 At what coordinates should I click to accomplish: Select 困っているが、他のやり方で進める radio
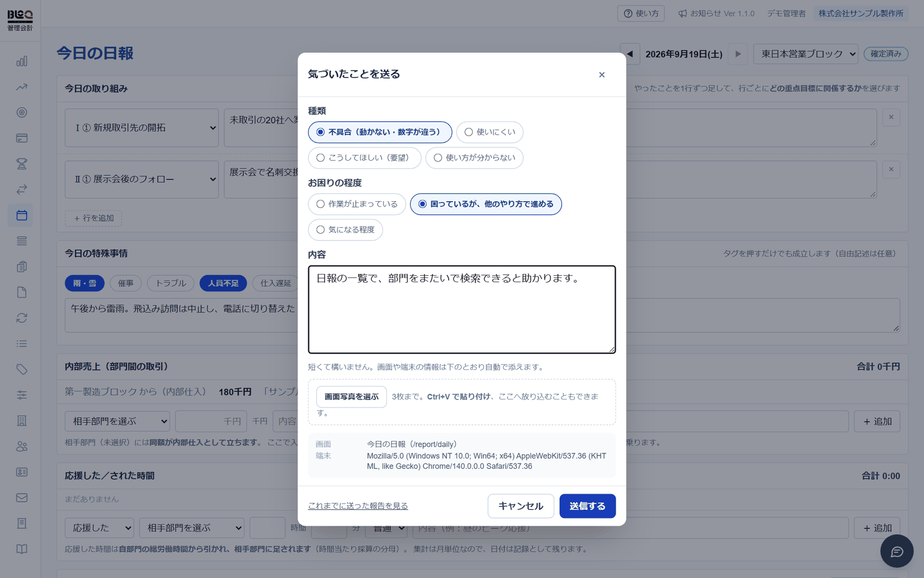[x=486, y=204]
